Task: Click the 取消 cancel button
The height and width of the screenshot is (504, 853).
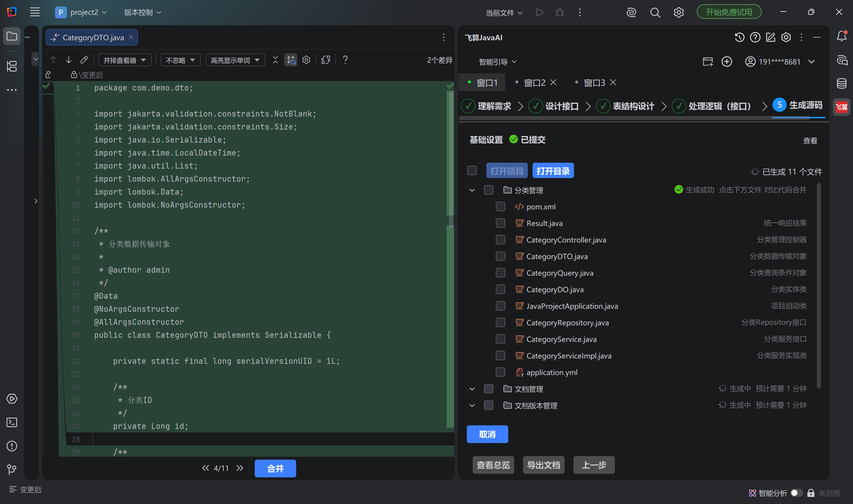Action: 487,434
